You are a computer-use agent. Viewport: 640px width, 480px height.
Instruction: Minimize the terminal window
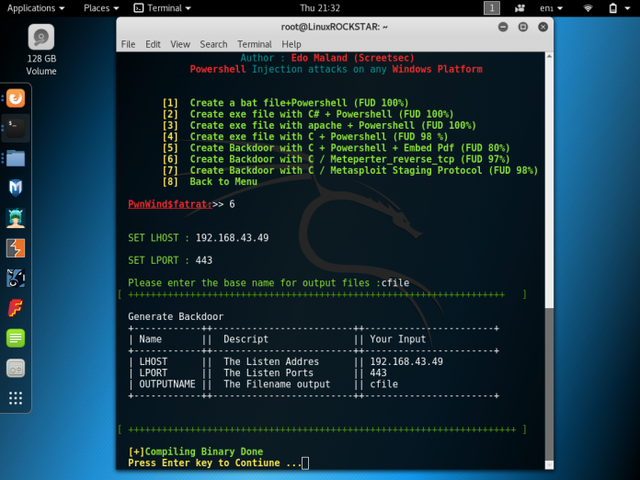[x=503, y=27]
